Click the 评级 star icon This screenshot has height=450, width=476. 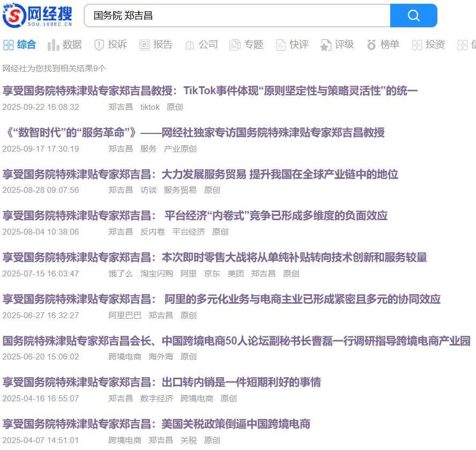[326, 45]
